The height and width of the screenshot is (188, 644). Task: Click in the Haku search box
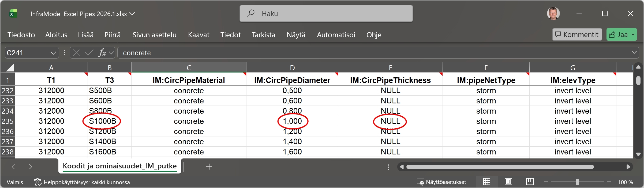[326, 13]
